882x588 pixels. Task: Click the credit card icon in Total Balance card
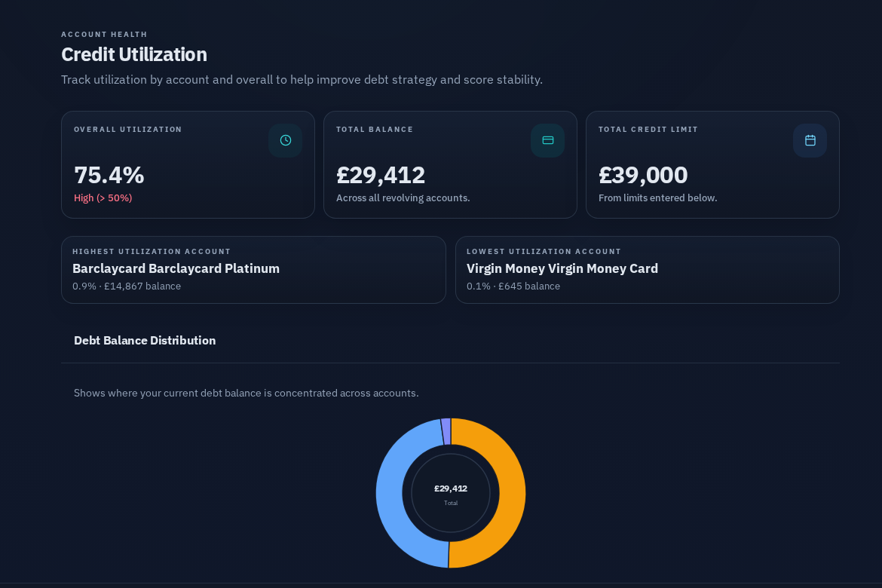point(548,140)
